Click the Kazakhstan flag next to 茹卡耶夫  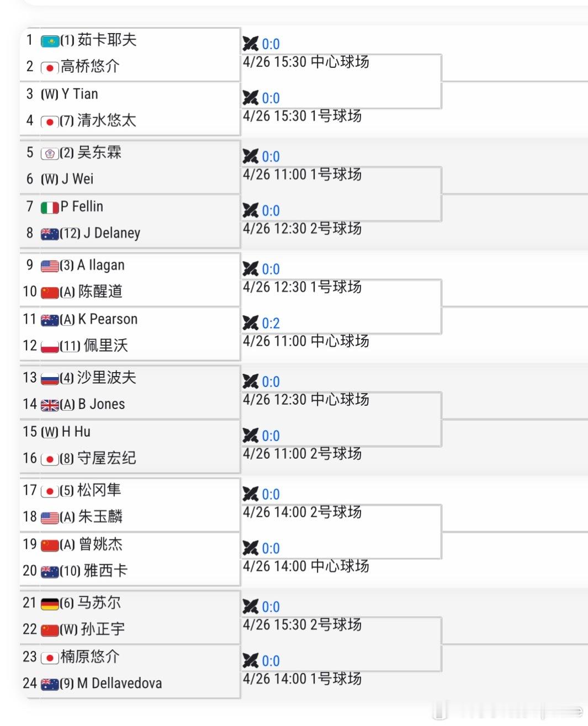click(50, 41)
